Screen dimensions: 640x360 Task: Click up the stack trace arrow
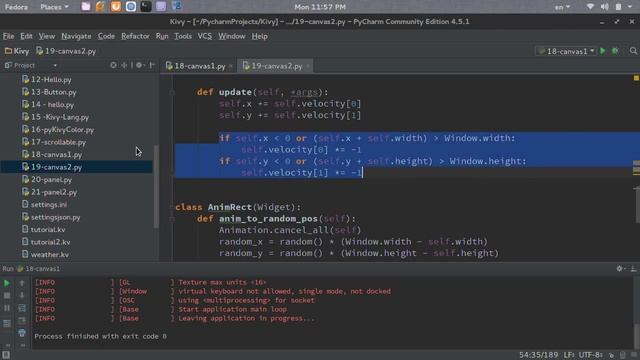[22, 283]
